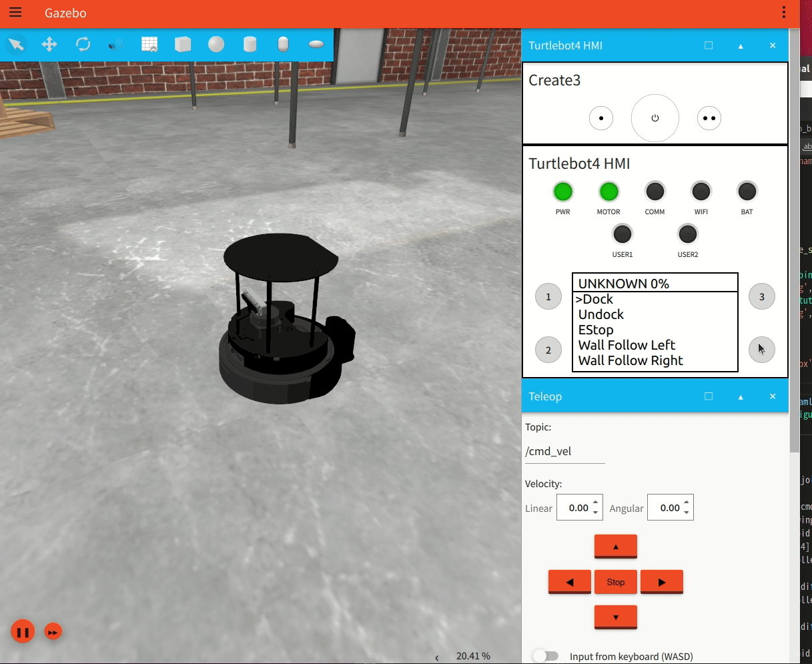The height and width of the screenshot is (664, 812).
Task: Open the Gazebo hamburger menu
Action: pyautogui.click(x=15, y=13)
